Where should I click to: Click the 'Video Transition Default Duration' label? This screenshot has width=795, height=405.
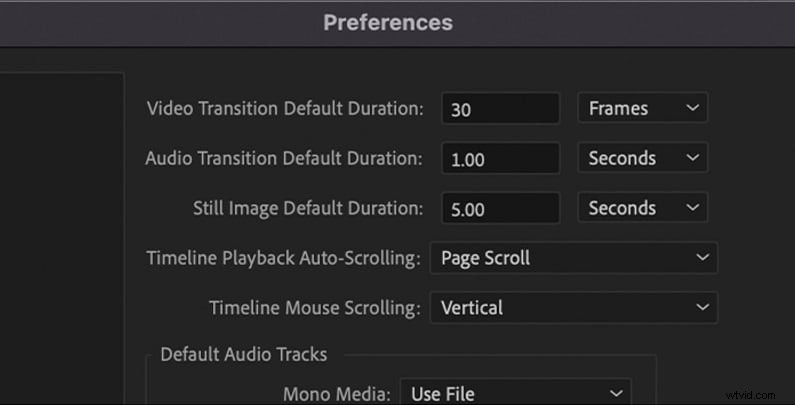285,108
